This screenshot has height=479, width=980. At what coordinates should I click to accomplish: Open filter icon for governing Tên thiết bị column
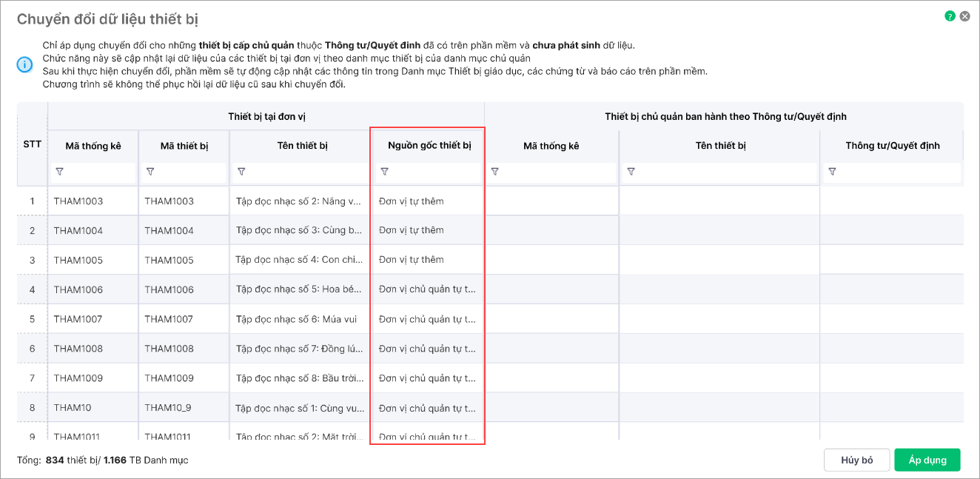pos(631,172)
